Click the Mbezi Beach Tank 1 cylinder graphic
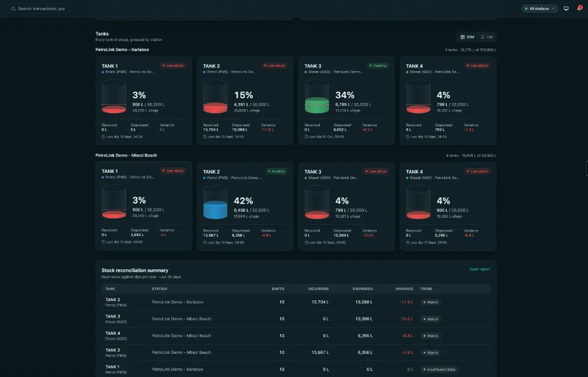Screen dimensions: 588x377 [114, 202]
